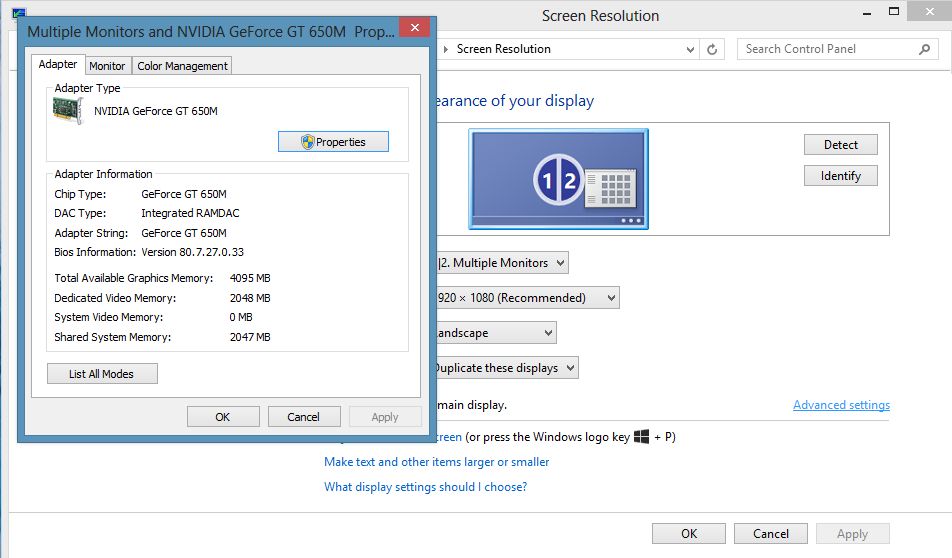The width and height of the screenshot is (952, 558).
Task: Switch to the Monitor tab
Action: (x=107, y=66)
